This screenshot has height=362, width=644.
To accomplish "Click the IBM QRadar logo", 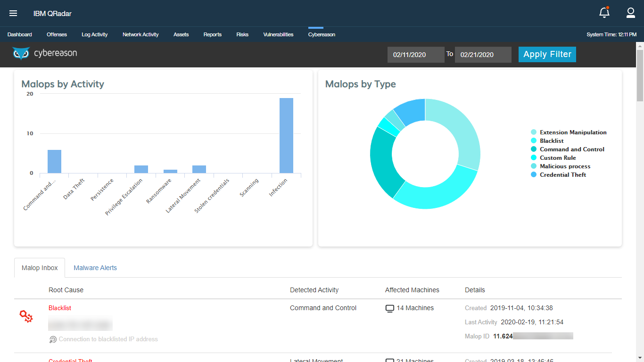I will click(x=52, y=13).
